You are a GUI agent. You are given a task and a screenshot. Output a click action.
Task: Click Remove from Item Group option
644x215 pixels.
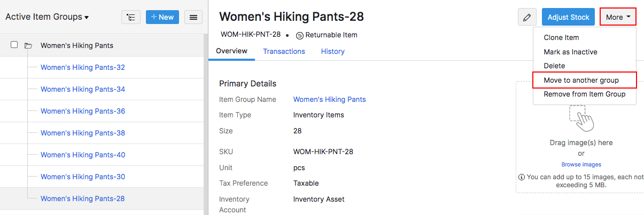584,94
